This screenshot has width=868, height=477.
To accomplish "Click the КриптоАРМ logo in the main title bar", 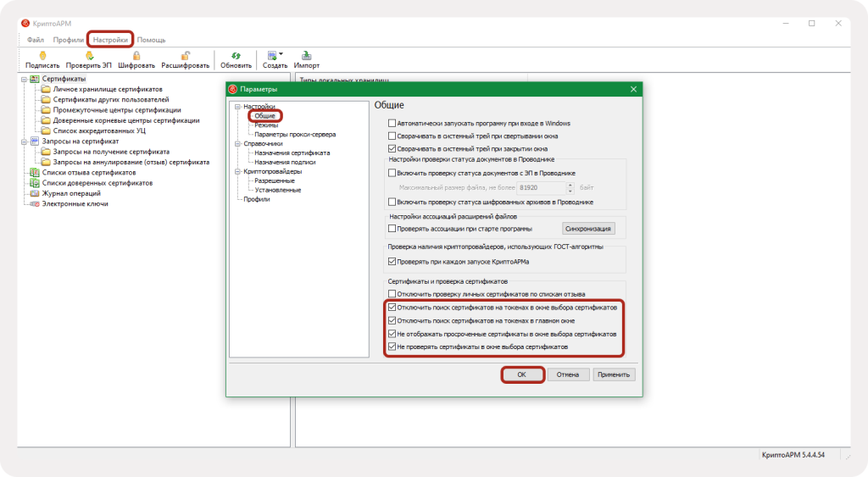I will coord(25,23).
